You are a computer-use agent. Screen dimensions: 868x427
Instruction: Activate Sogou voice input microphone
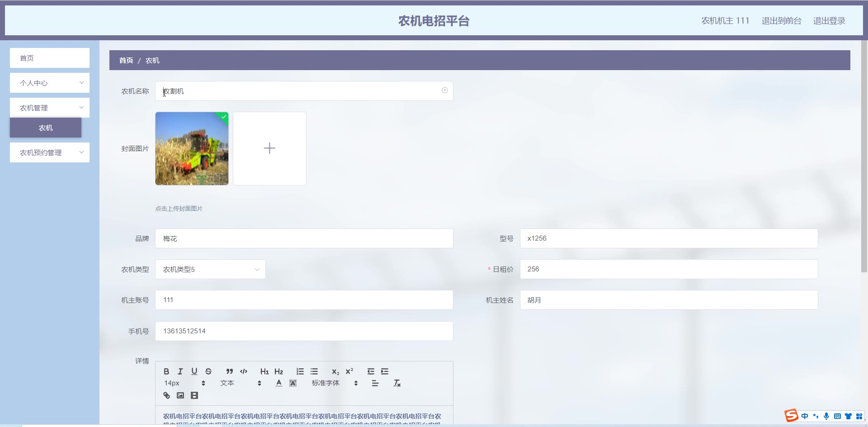pos(826,416)
